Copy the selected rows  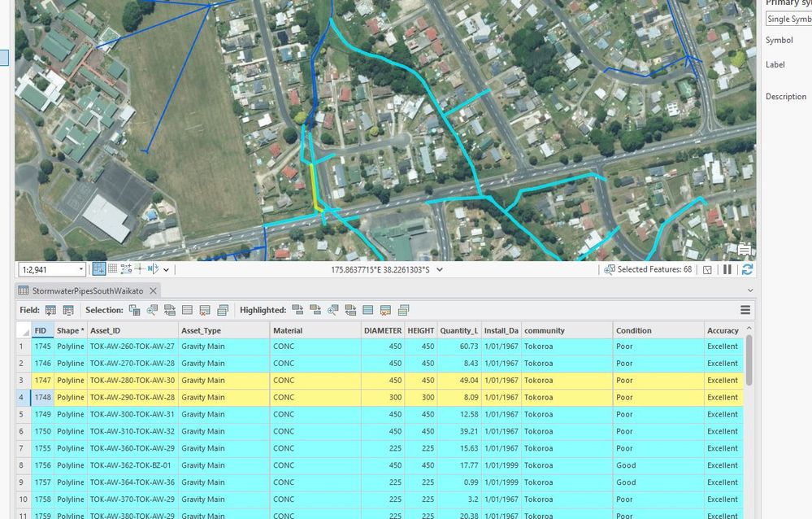[223, 310]
